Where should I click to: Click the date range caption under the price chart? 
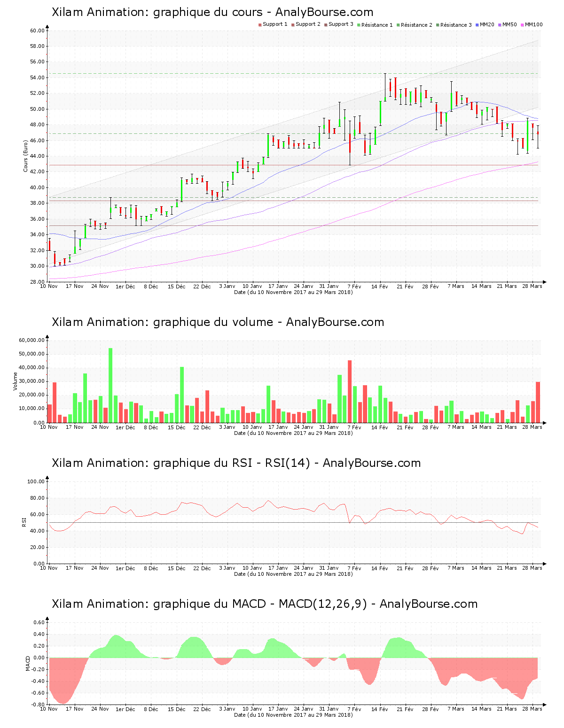click(293, 292)
